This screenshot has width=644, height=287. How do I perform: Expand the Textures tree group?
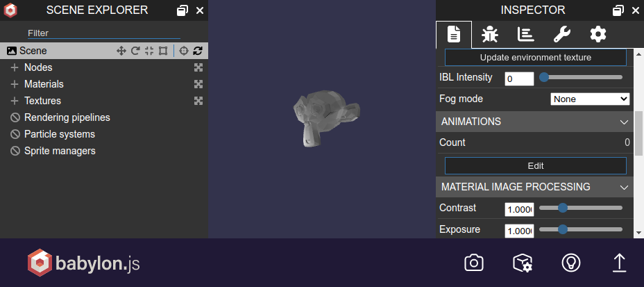click(15, 101)
